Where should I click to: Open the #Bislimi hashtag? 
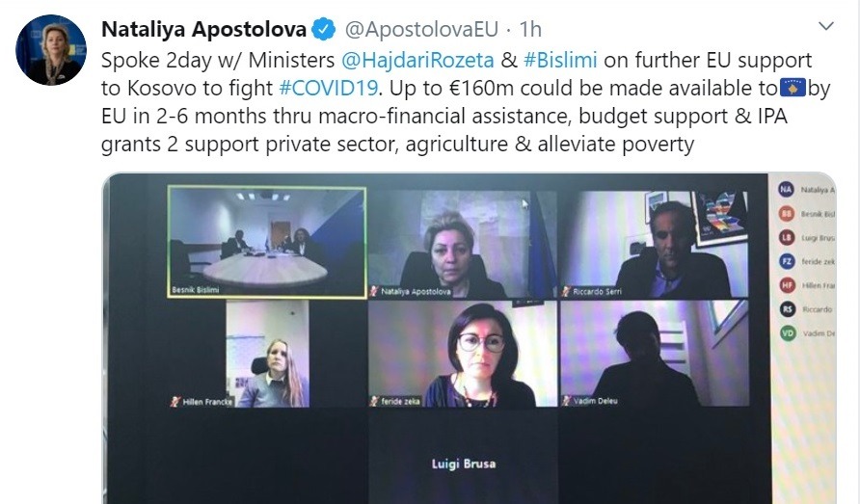coord(560,60)
